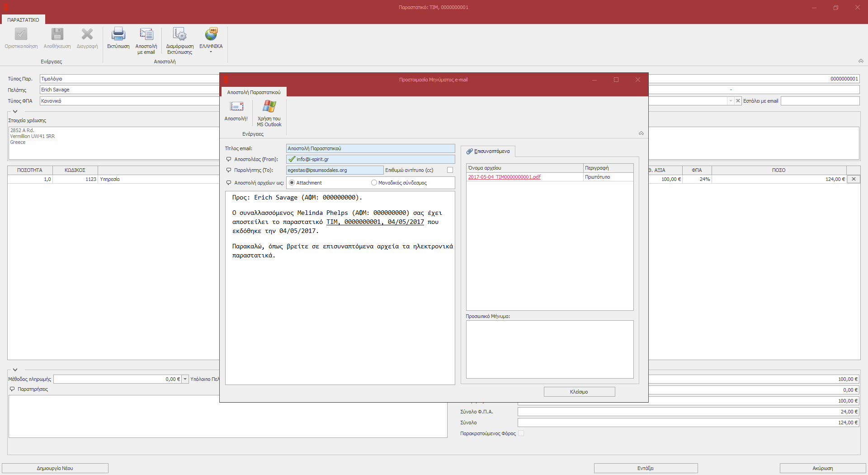The image size is (868, 475).
Task: Click the Αποστολή με email ribbon icon
Action: point(146,34)
